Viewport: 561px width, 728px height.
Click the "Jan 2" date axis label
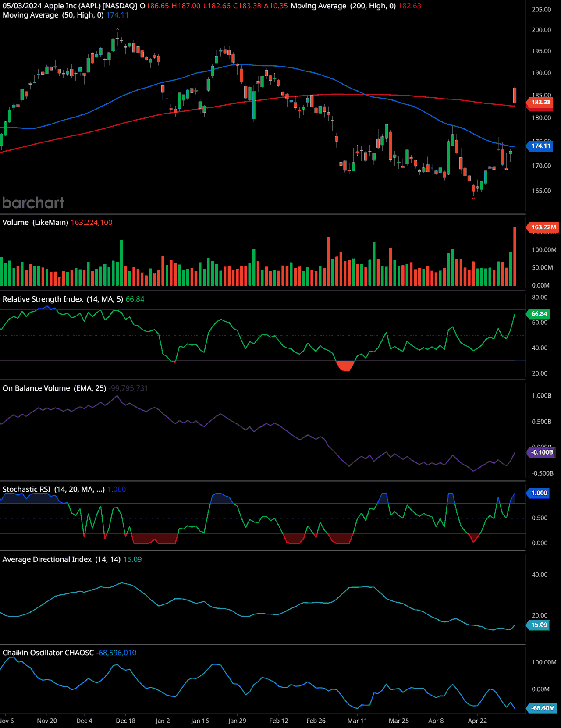coord(163,721)
